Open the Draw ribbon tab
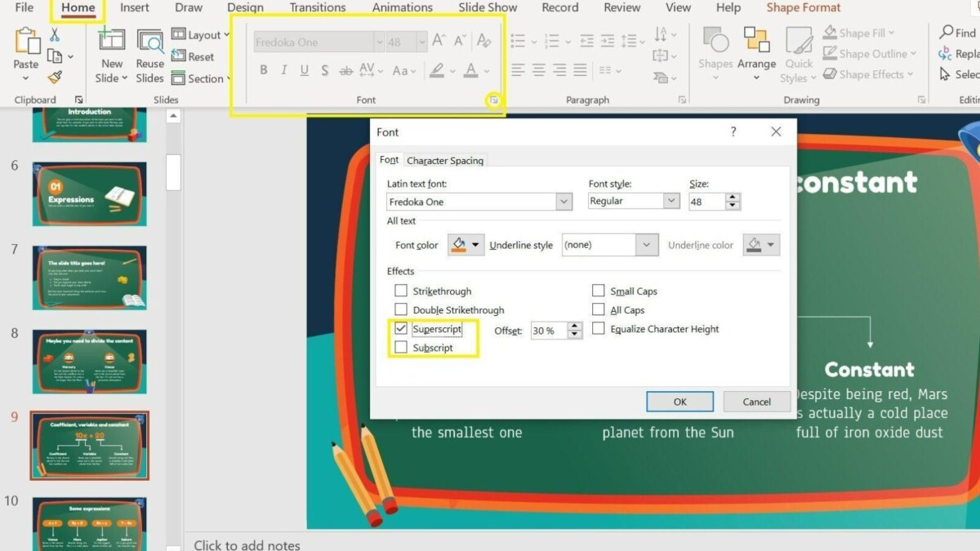 [189, 7]
